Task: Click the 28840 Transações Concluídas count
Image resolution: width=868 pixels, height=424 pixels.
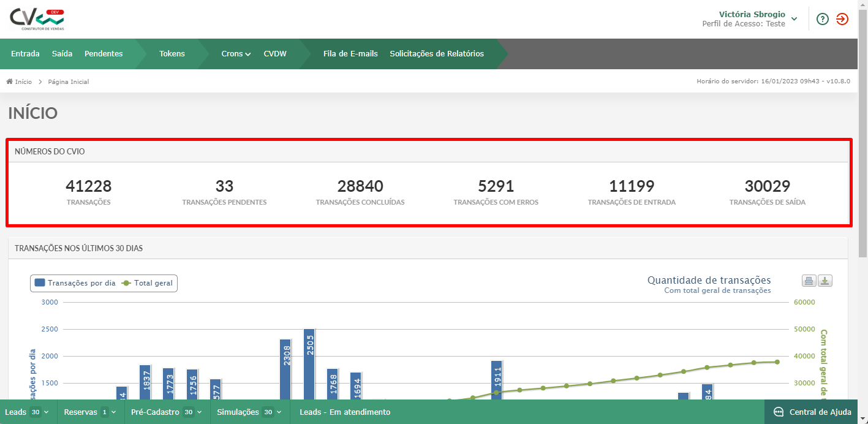Action: point(360,186)
